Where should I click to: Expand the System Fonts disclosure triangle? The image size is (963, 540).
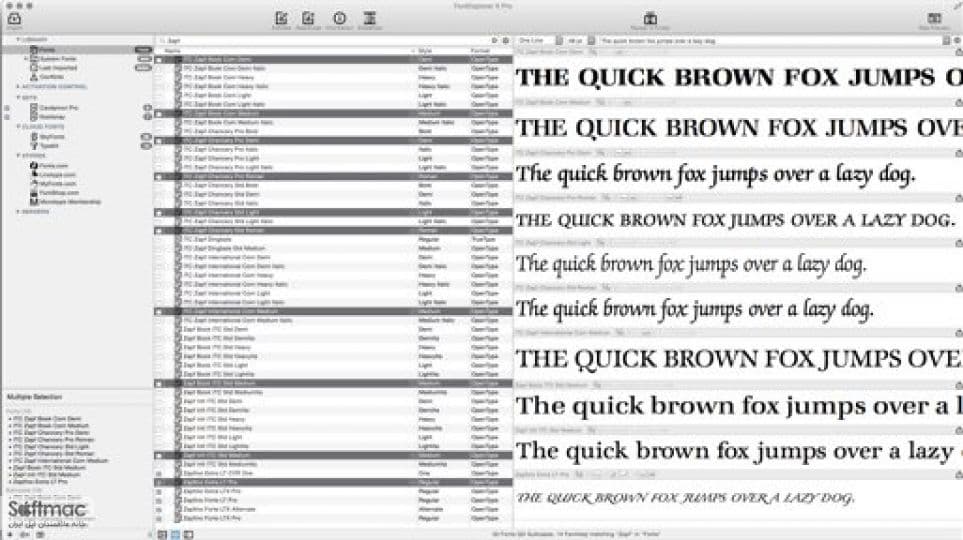click(26, 59)
